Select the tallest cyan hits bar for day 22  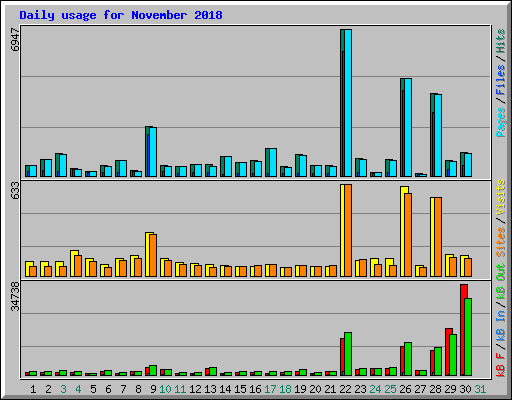(x=348, y=103)
